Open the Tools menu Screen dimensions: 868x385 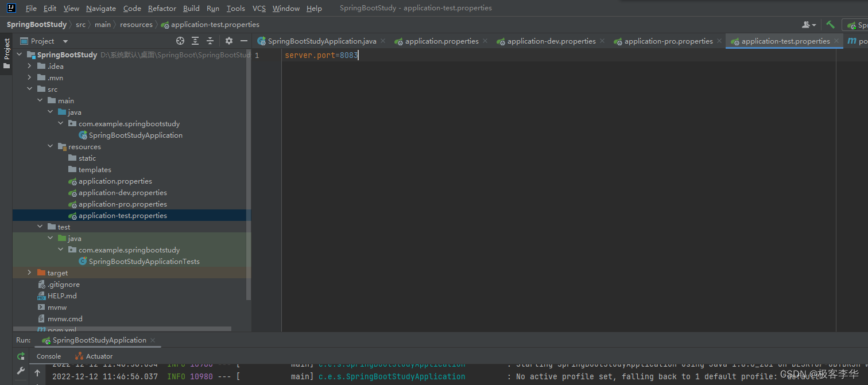pos(235,9)
